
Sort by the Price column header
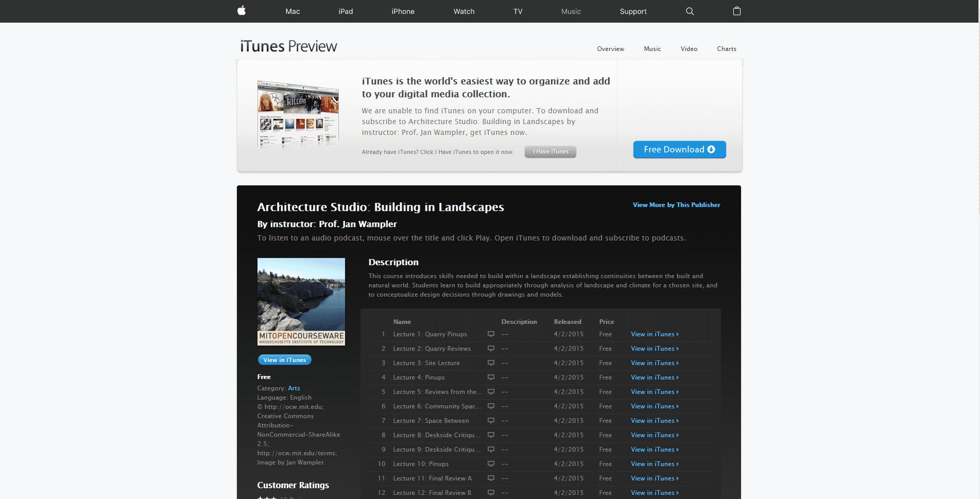pyautogui.click(x=607, y=322)
